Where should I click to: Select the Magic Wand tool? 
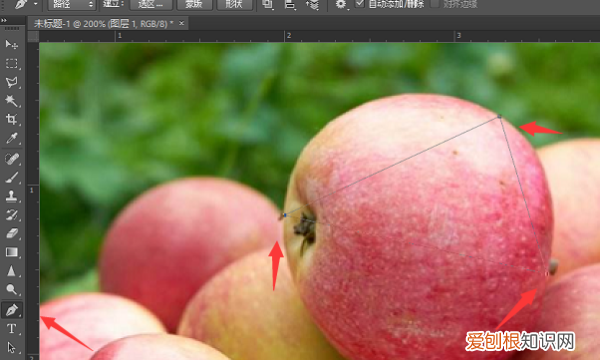[x=11, y=101]
